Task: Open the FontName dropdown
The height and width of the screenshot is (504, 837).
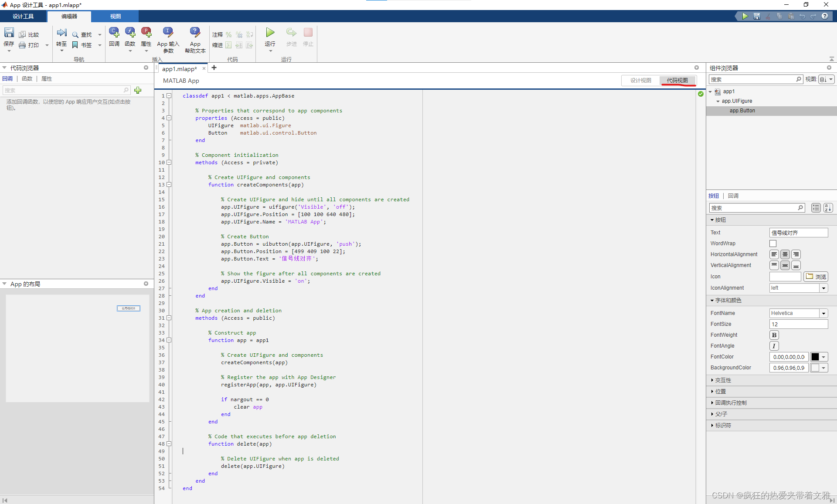Action: [823, 313]
